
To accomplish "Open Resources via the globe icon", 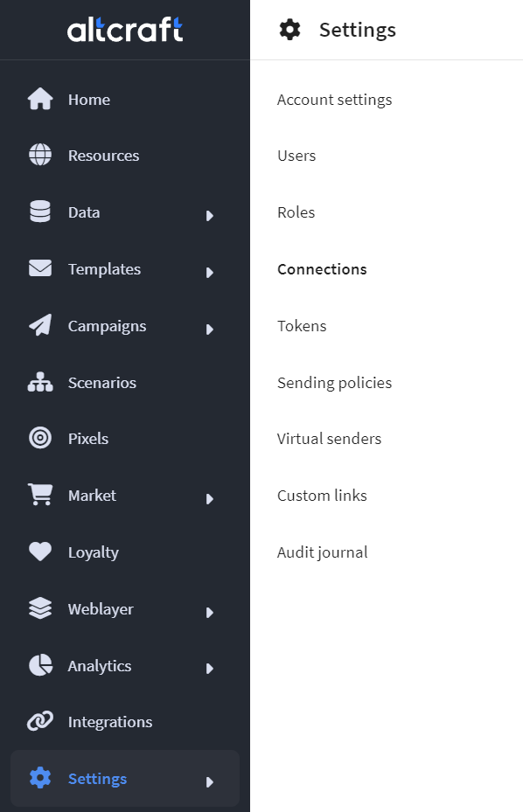I will tap(40, 155).
